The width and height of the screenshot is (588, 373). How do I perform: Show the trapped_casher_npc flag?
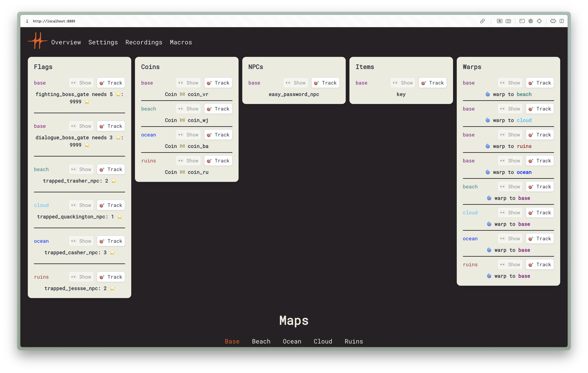point(81,241)
